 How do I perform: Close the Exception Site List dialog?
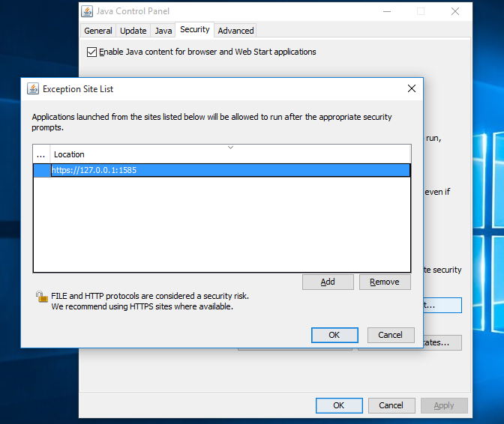tap(412, 88)
